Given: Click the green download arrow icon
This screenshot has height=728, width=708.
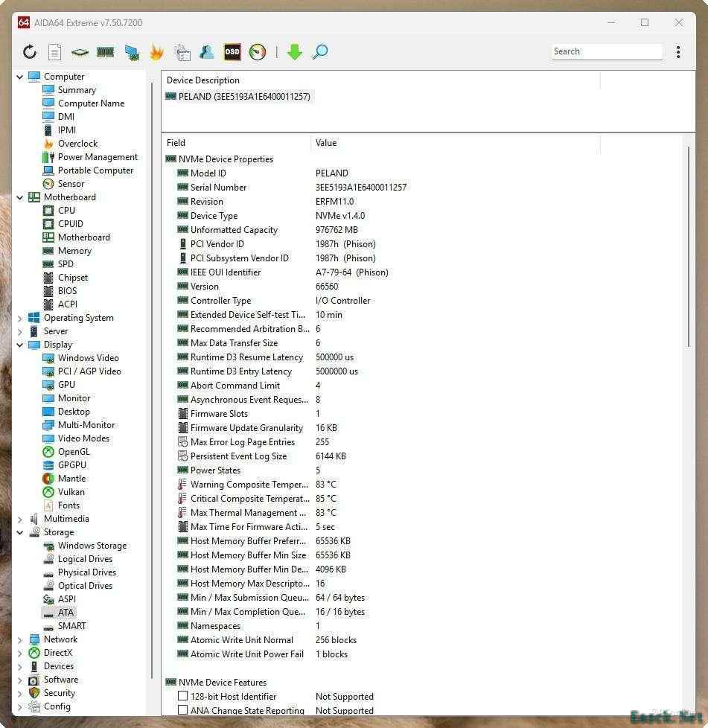Looking at the screenshot, I should pos(295,51).
